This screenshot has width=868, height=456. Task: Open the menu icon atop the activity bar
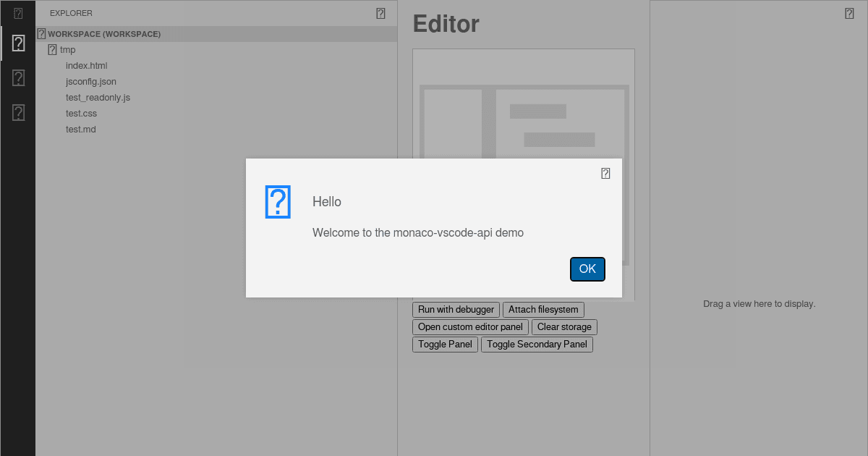[x=18, y=13]
